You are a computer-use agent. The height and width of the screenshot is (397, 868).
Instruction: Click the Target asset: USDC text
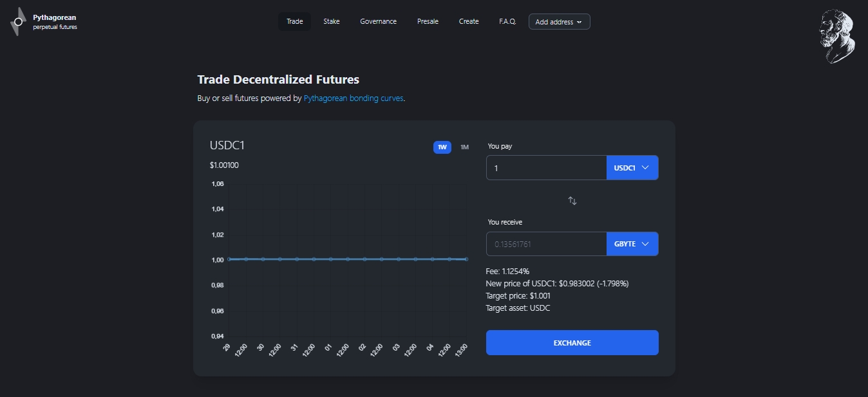click(x=518, y=308)
